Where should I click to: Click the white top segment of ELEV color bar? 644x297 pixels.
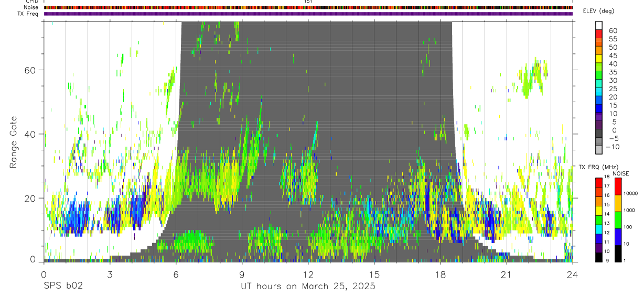(x=599, y=25)
